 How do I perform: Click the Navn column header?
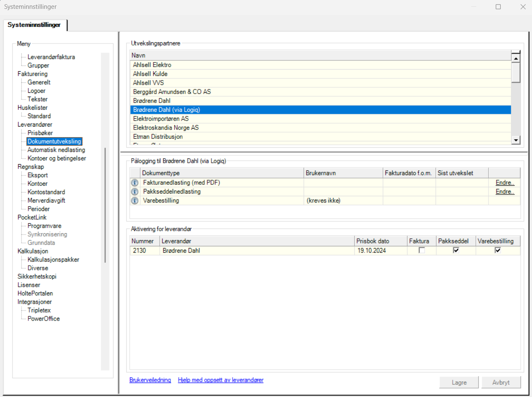pyautogui.click(x=320, y=56)
